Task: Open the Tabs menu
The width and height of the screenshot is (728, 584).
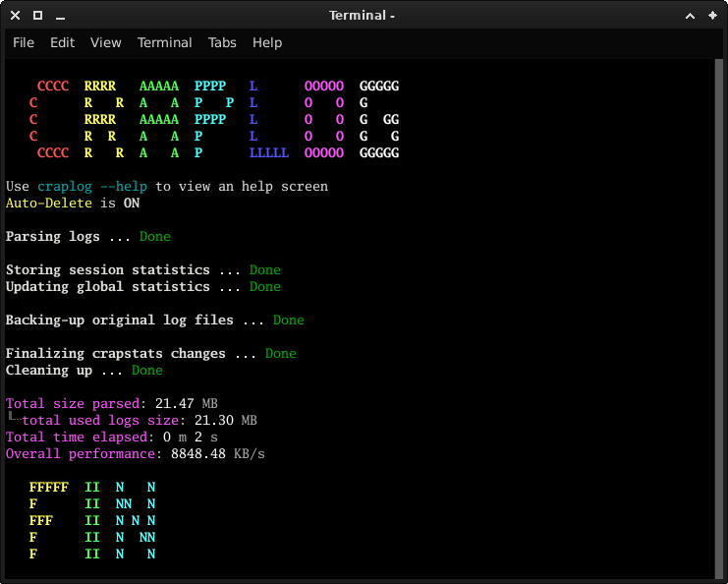Action: click(222, 42)
